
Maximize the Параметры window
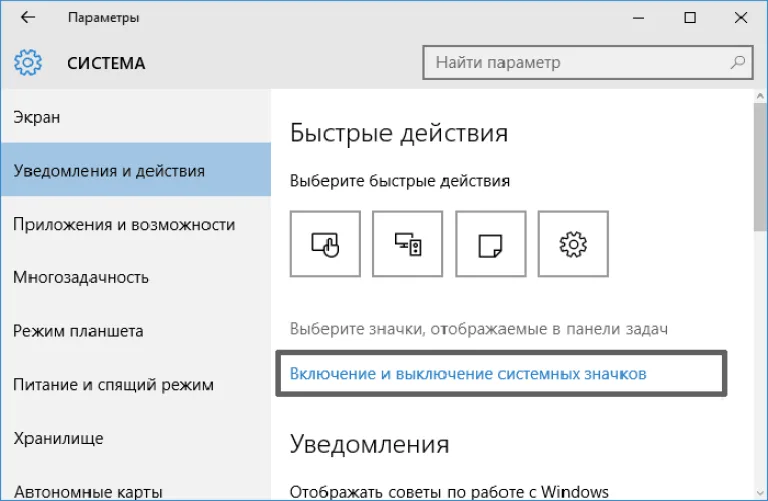(690, 18)
